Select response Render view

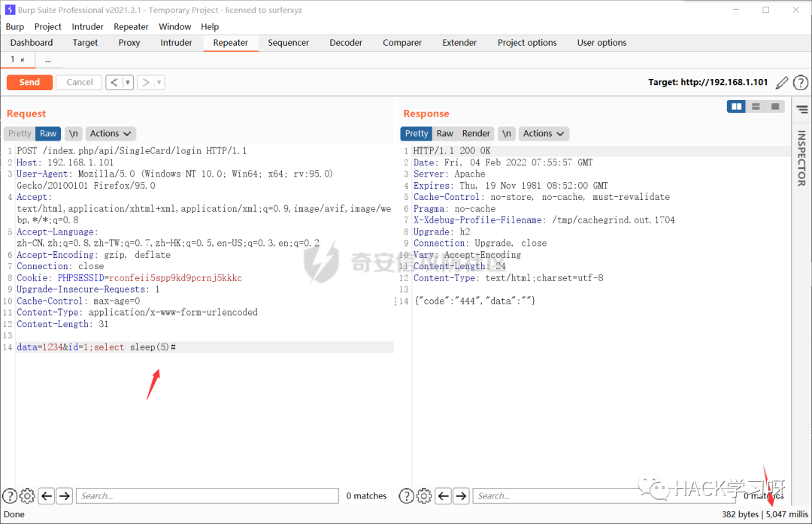coord(476,134)
